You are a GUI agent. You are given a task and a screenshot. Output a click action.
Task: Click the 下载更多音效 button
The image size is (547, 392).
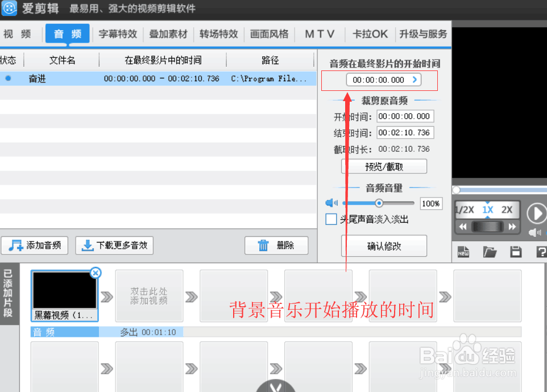click(114, 245)
